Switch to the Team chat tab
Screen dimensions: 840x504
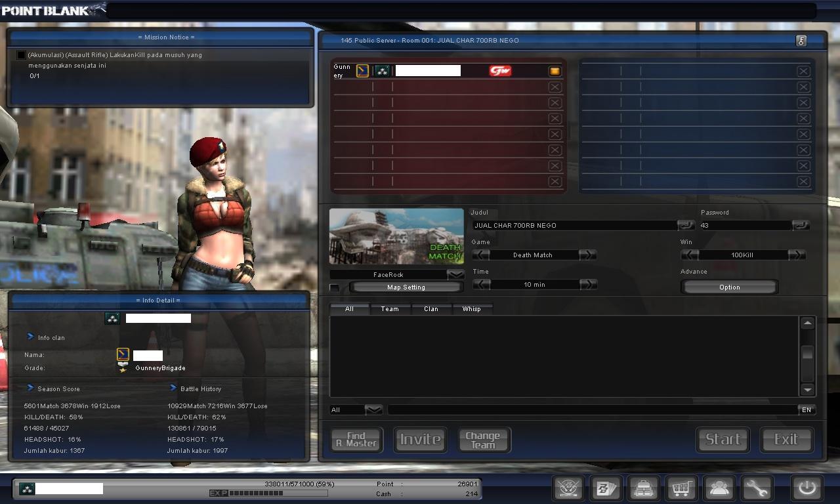[x=390, y=308]
